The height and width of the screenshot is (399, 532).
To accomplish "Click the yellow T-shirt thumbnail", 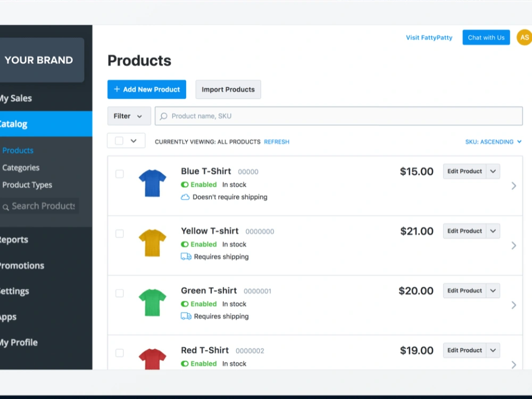I will tap(152, 243).
